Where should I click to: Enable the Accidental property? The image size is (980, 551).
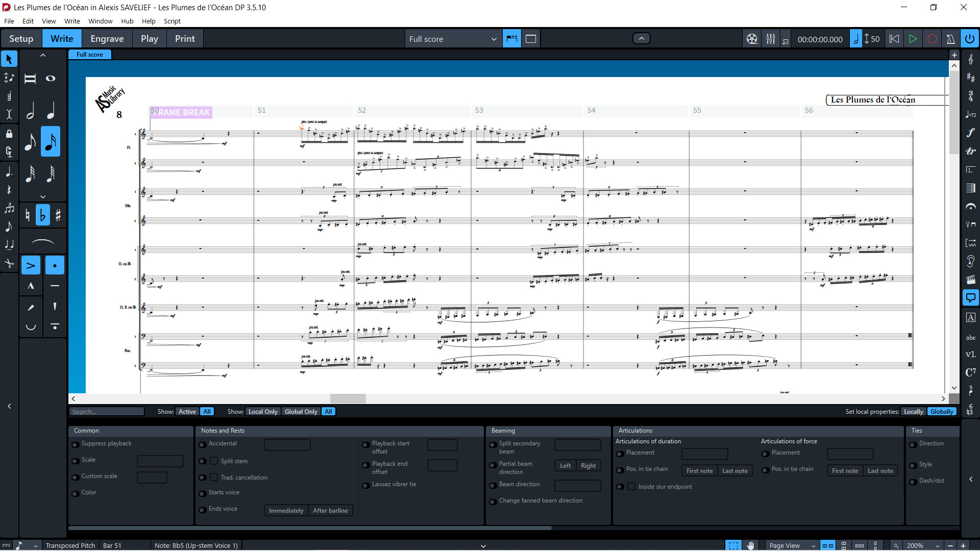tap(203, 444)
